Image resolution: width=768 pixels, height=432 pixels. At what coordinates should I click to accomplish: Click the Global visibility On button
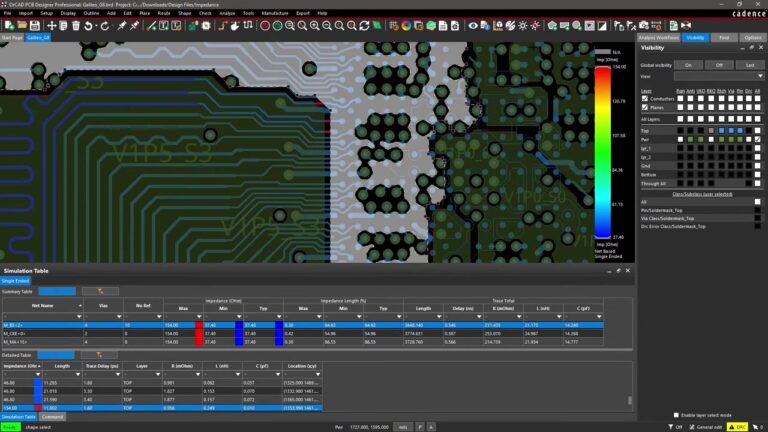tap(688, 65)
